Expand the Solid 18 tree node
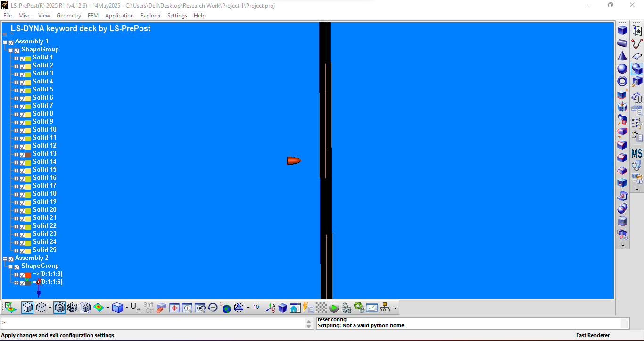644x341 pixels. (17, 195)
